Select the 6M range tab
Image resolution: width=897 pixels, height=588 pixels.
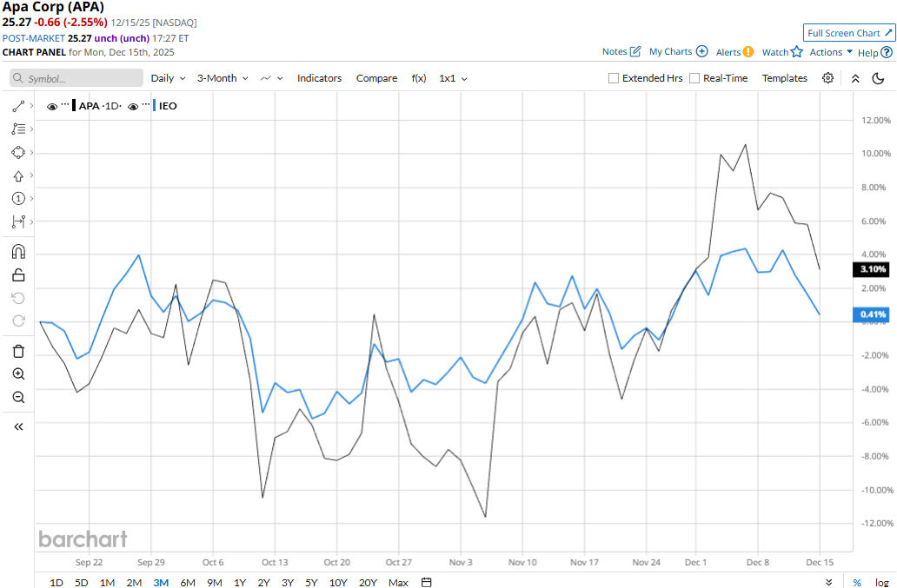[188, 582]
